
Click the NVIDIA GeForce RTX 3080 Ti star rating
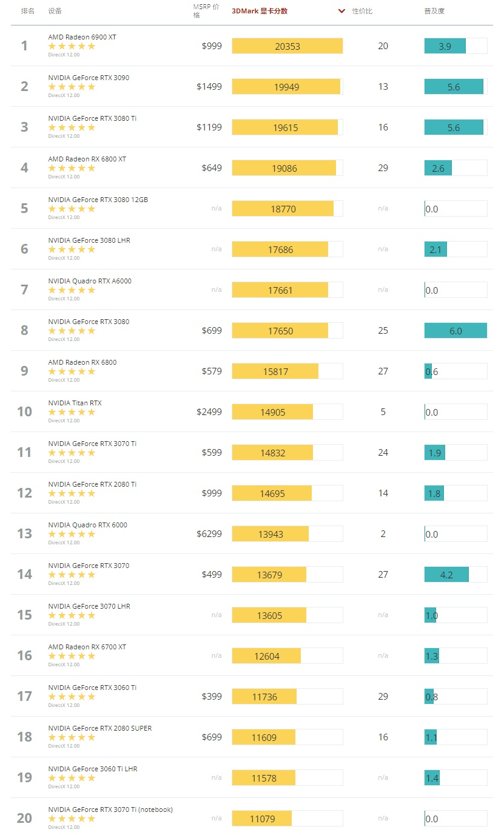72,127
